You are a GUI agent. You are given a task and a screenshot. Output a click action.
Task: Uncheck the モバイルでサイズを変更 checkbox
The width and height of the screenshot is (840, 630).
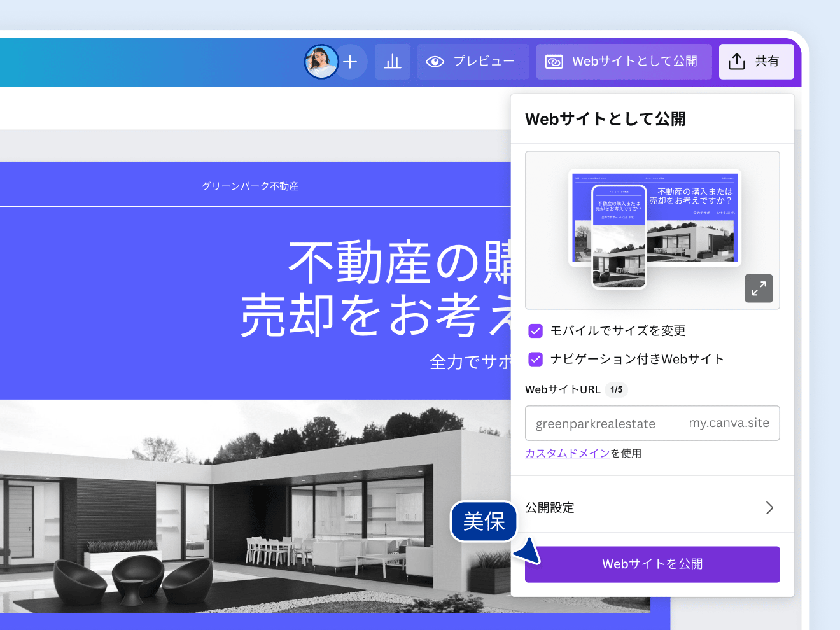[536, 331]
